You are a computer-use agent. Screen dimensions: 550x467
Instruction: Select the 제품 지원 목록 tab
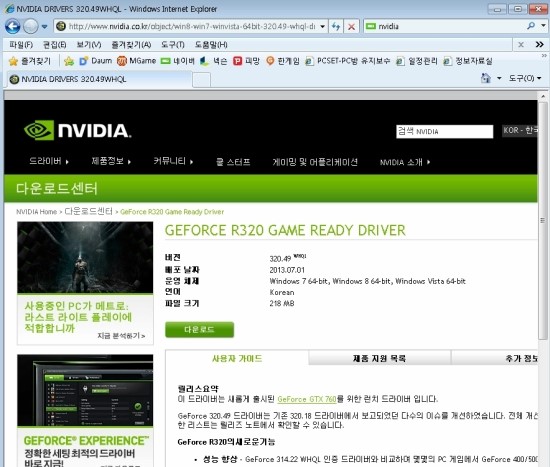[x=380, y=359]
